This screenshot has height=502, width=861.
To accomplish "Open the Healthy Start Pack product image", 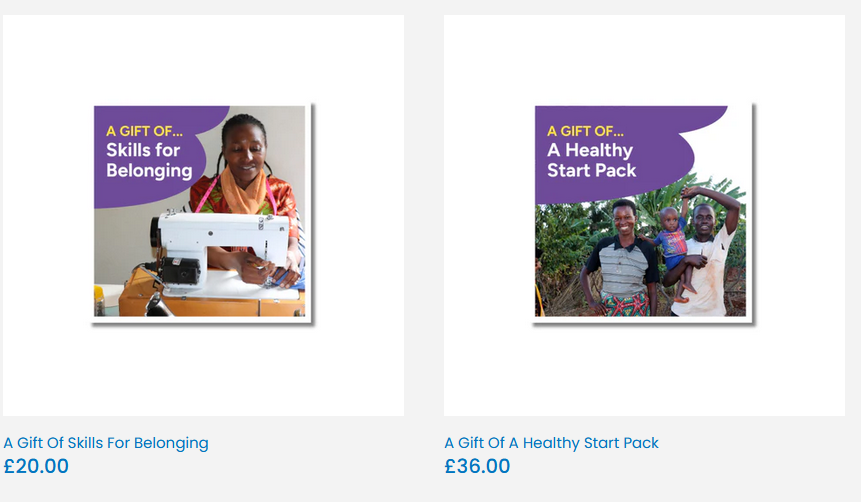I will pyautogui.click(x=642, y=212).
